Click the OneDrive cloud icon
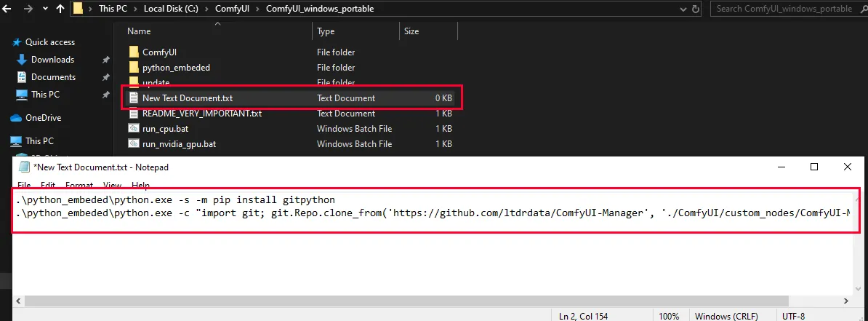This screenshot has width=868, height=321. (x=16, y=118)
